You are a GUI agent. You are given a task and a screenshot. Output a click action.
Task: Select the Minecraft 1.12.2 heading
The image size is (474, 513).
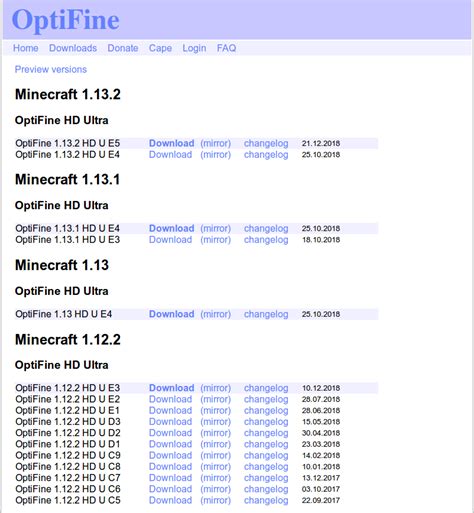pyautogui.click(x=68, y=340)
